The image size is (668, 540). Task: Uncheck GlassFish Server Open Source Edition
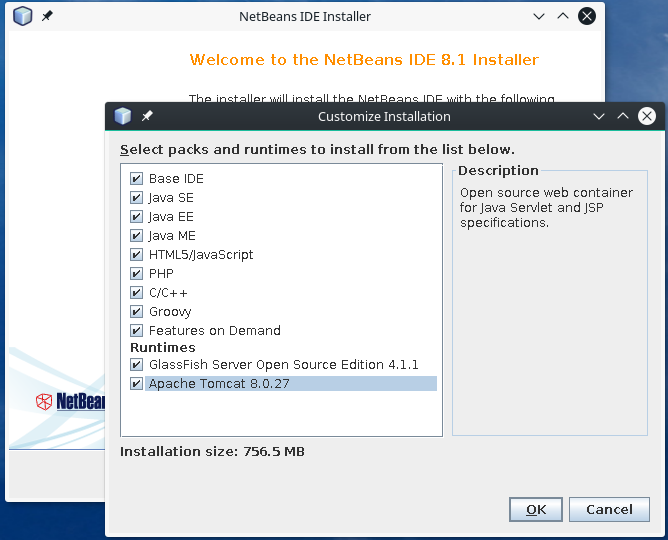point(136,365)
